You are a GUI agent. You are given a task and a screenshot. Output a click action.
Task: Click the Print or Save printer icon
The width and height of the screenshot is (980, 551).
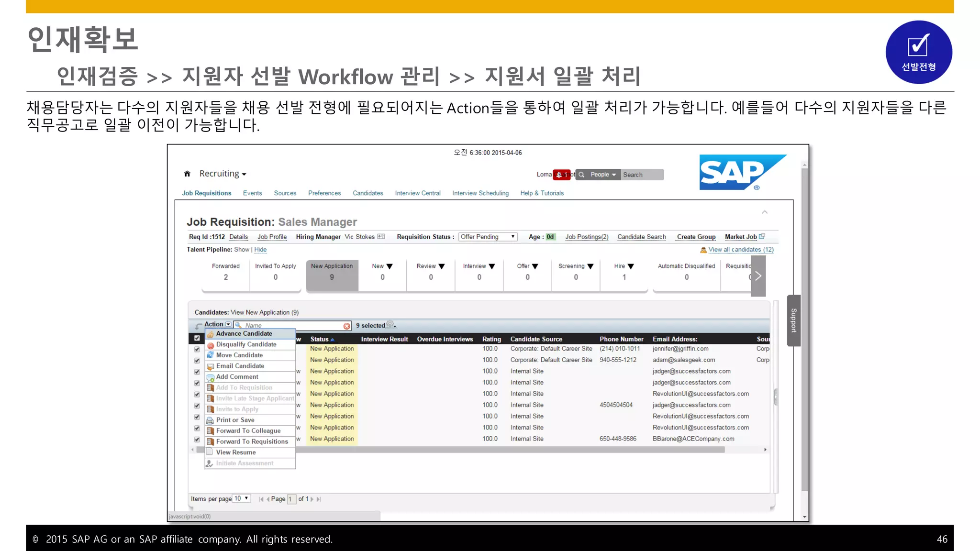(210, 420)
